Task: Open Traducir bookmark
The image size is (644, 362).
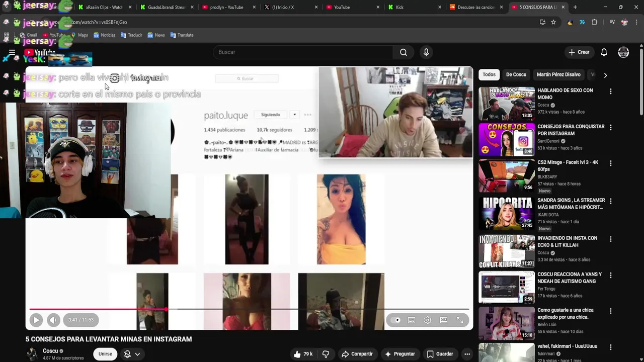Action: pos(131,35)
